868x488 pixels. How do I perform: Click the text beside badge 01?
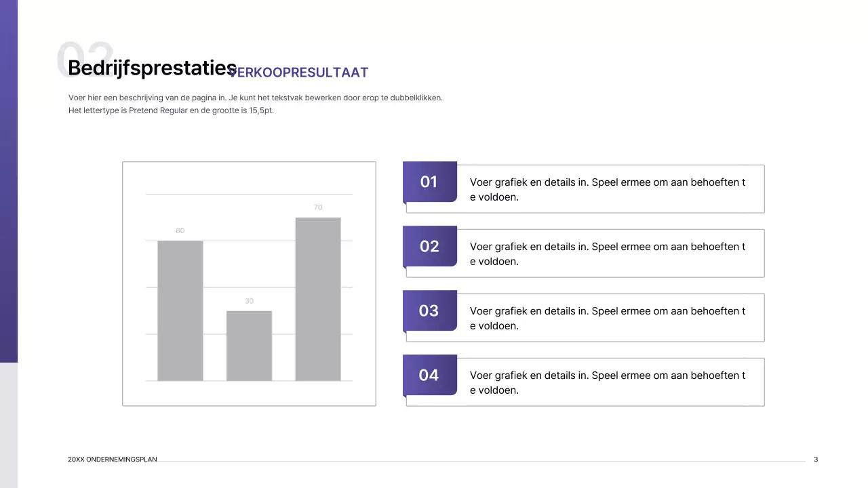tap(607, 189)
